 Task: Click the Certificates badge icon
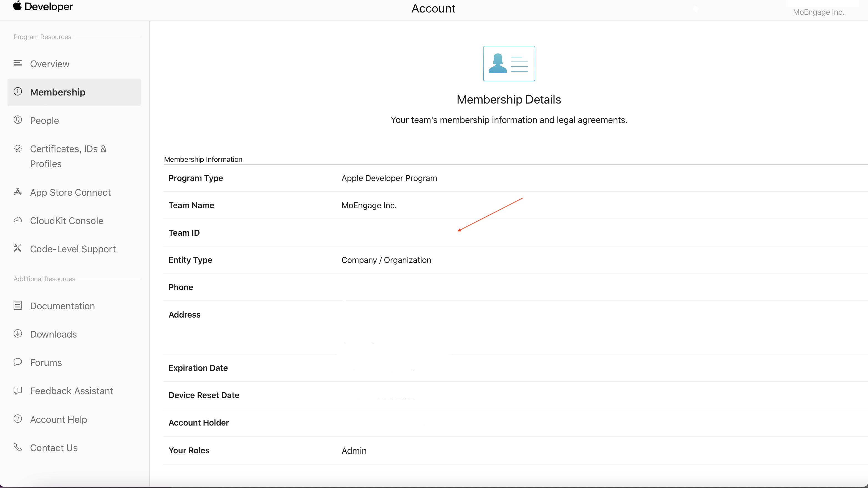(x=17, y=149)
